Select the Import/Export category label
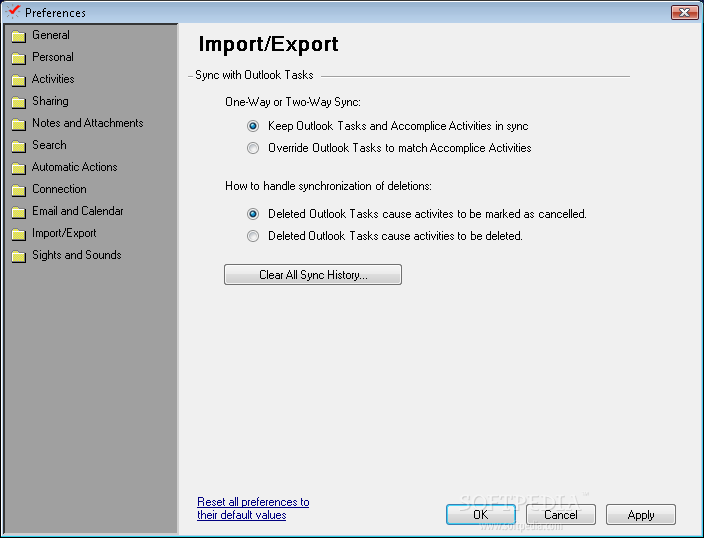The image size is (704, 538). pyautogui.click(x=64, y=233)
